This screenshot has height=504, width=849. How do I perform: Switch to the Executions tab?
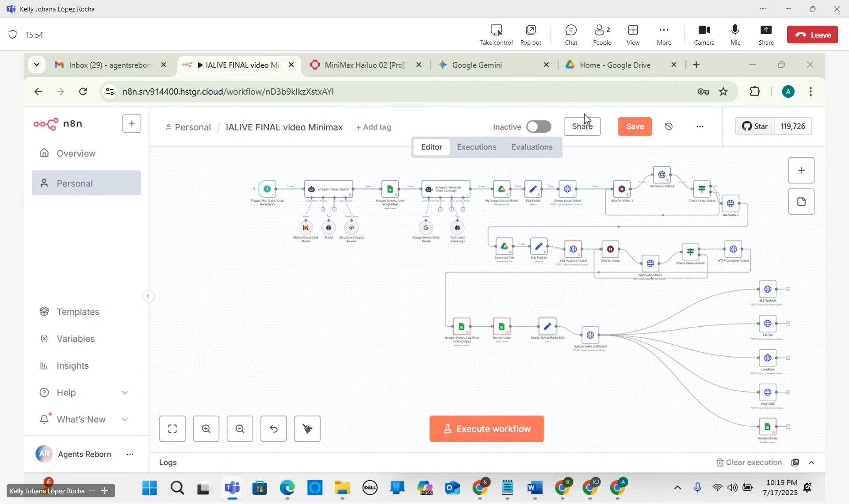(x=476, y=147)
